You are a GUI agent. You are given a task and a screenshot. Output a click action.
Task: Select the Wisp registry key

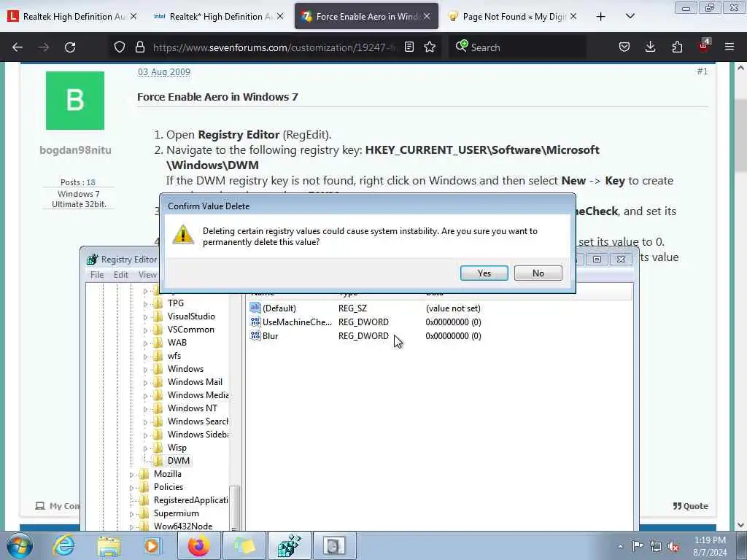(177, 448)
